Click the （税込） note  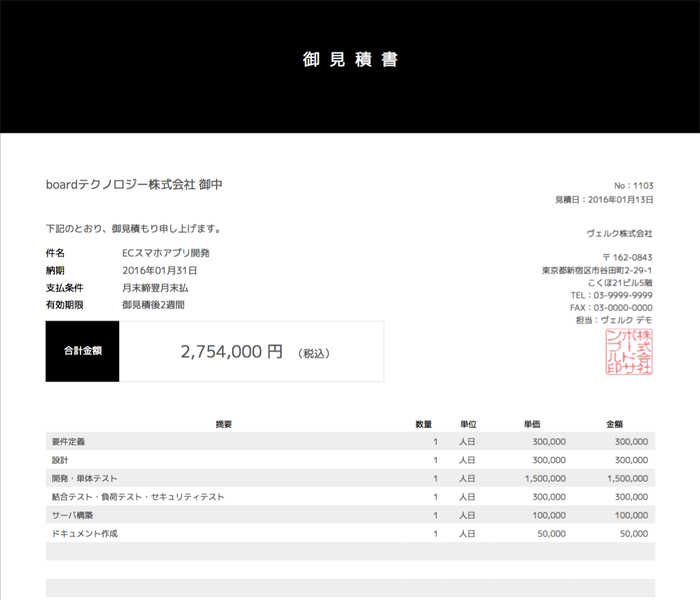pos(314,354)
